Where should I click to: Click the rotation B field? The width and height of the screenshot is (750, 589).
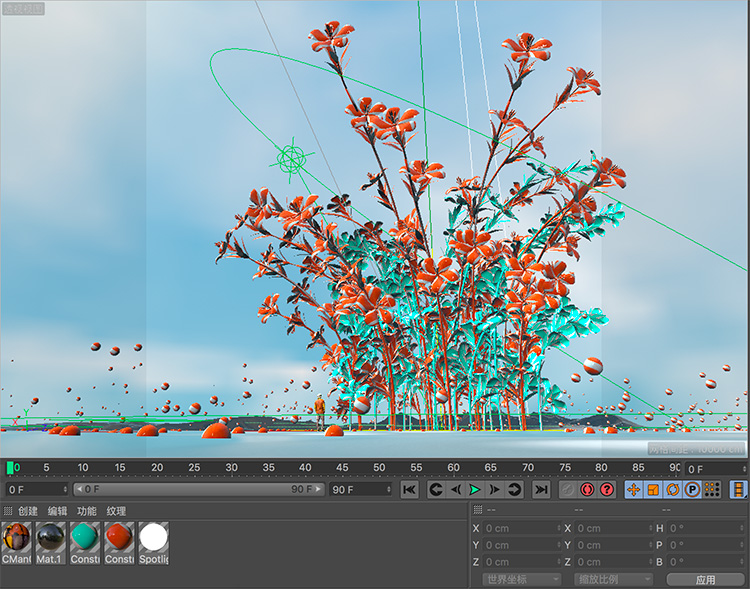706,562
